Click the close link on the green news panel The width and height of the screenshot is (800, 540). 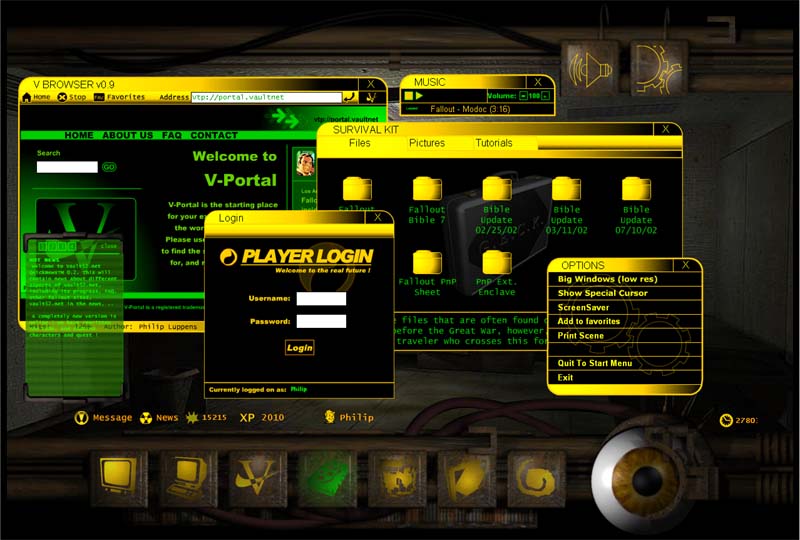(x=109, y=246)
